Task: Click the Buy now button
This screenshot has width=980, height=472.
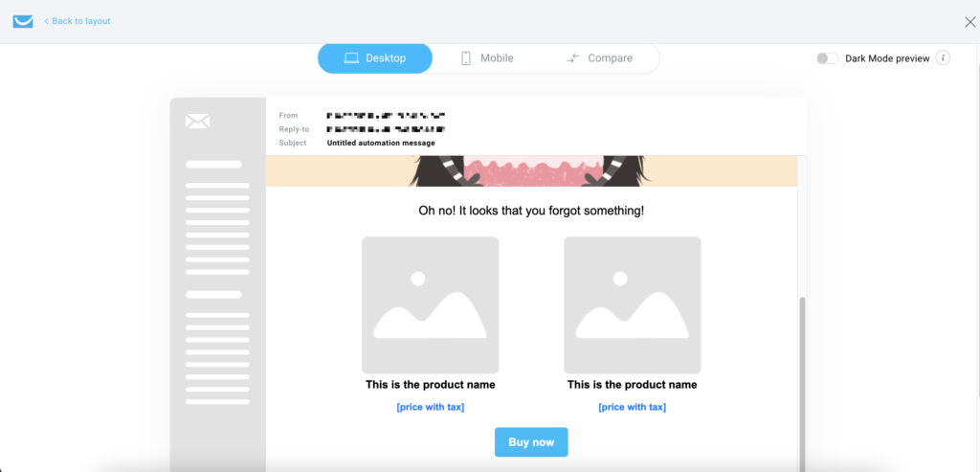Action: click(x=531, y=442)
